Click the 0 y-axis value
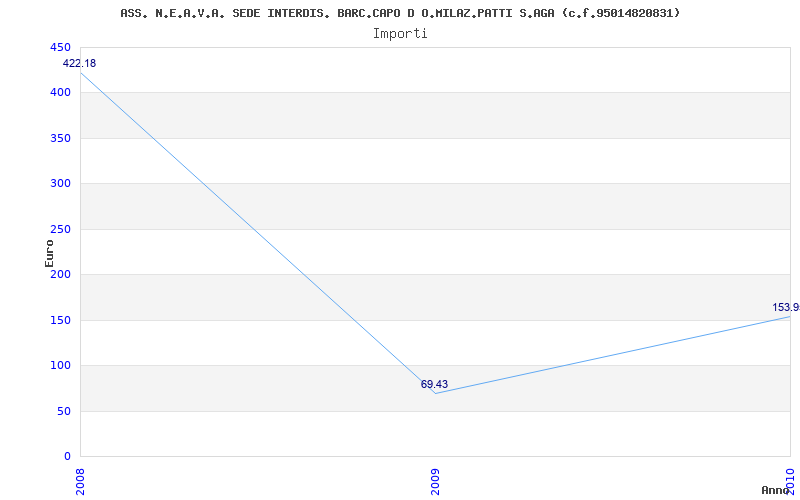800x500 pixels. tap(67, 457)
